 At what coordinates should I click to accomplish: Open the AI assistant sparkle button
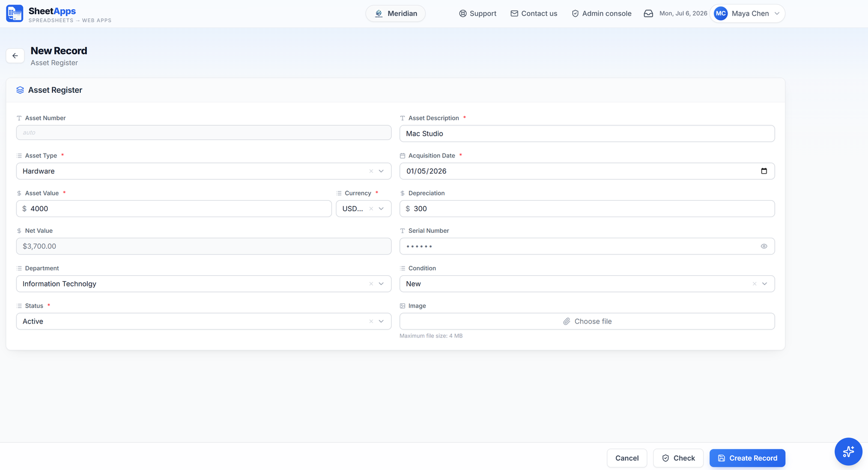coord(848,452)
